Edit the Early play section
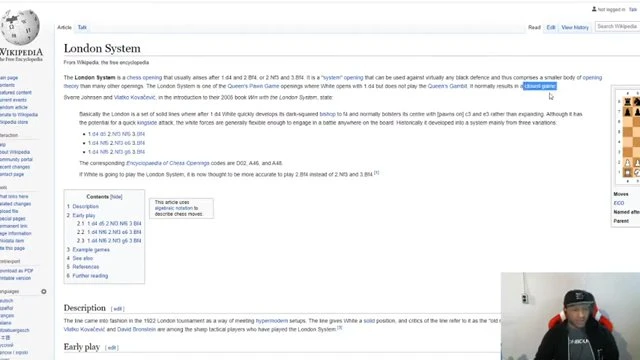The width and height of the screenshot is (640, 360). (111, 348)
